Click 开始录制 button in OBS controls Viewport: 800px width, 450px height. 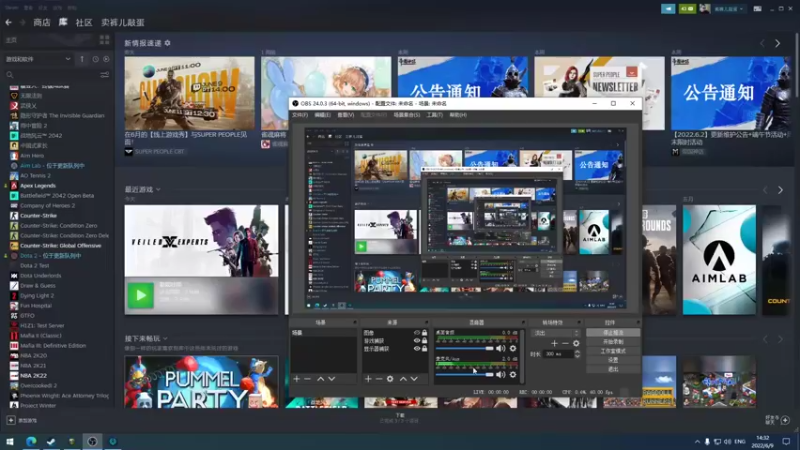point(613,342)
